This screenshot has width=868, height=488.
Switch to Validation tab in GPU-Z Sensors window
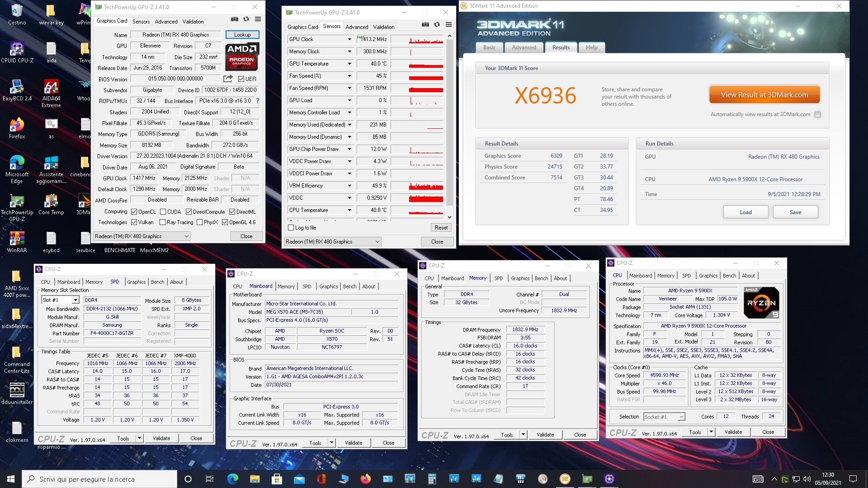click(x=383, y=27)
